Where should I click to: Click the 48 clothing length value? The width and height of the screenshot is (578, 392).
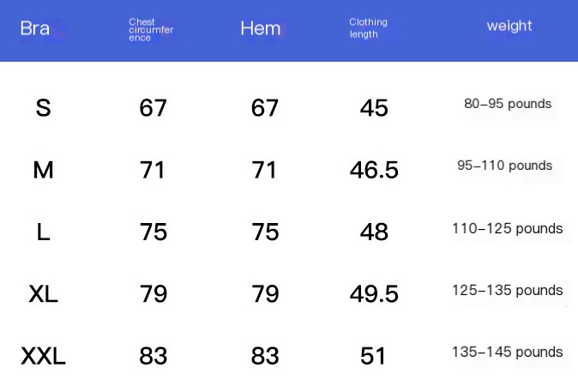(x=374, y=232)
